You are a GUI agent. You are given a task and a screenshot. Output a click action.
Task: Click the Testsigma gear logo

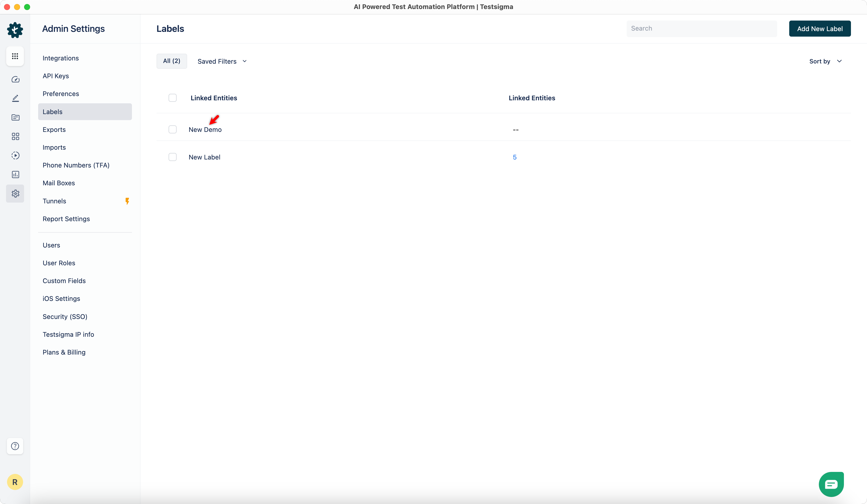(15, 30)
